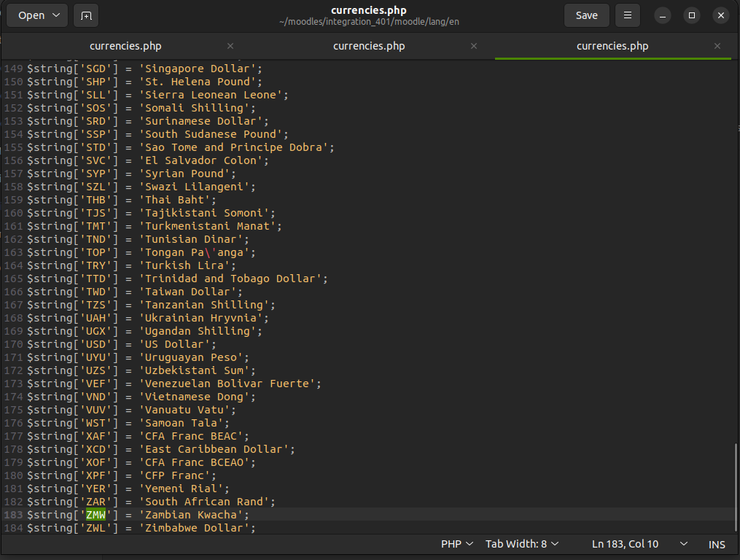
Task: Click 'Venezuelan Bolivar Fuerte' string
Action: pos(227,384)
